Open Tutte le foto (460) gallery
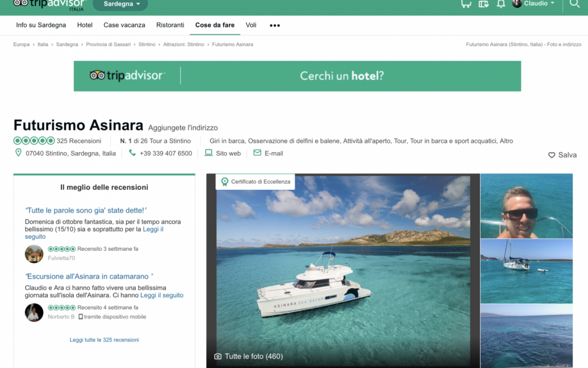This screenshot has height=368, width=588. coord(254,357)
